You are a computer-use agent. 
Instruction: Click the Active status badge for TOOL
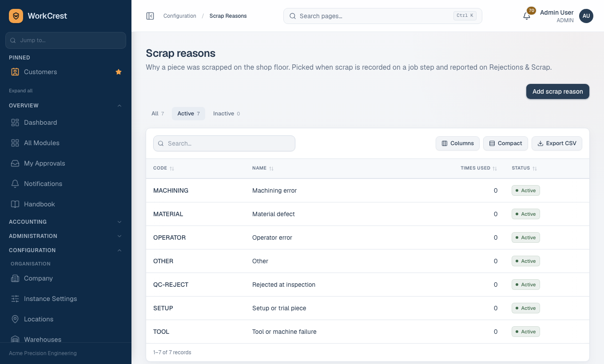526,332
